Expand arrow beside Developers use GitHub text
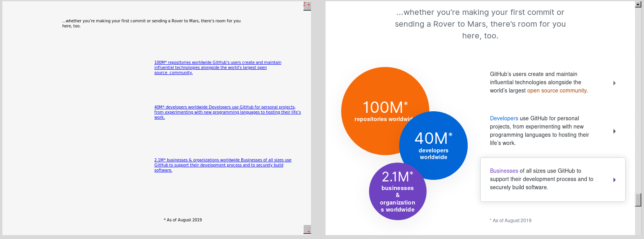 coord(615,131)
